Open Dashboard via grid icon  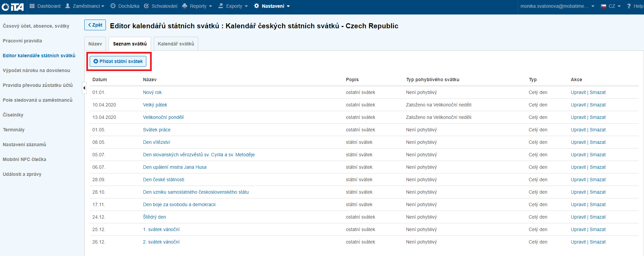pos(32,6)
